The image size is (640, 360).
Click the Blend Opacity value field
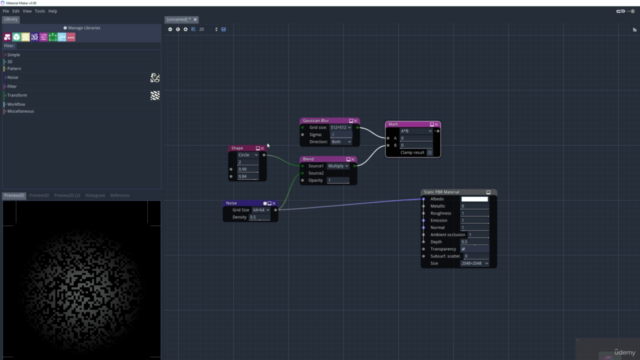[x=338, y=180]
